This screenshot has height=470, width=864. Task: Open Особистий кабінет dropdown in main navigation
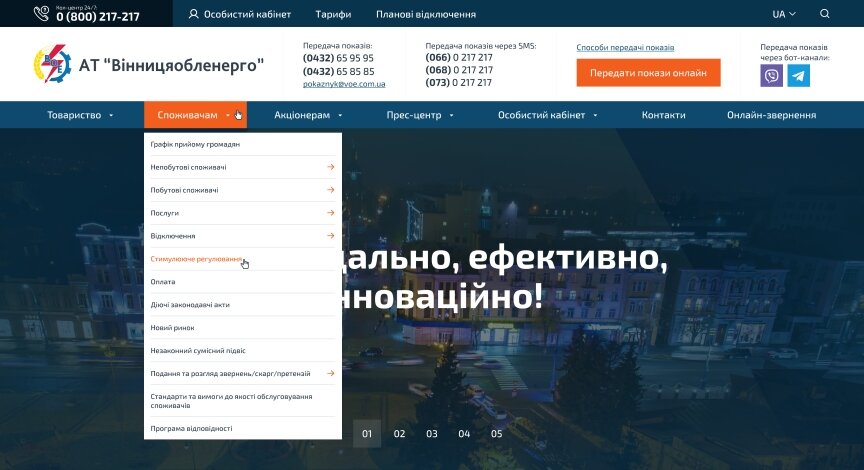[x=547, y=115]
